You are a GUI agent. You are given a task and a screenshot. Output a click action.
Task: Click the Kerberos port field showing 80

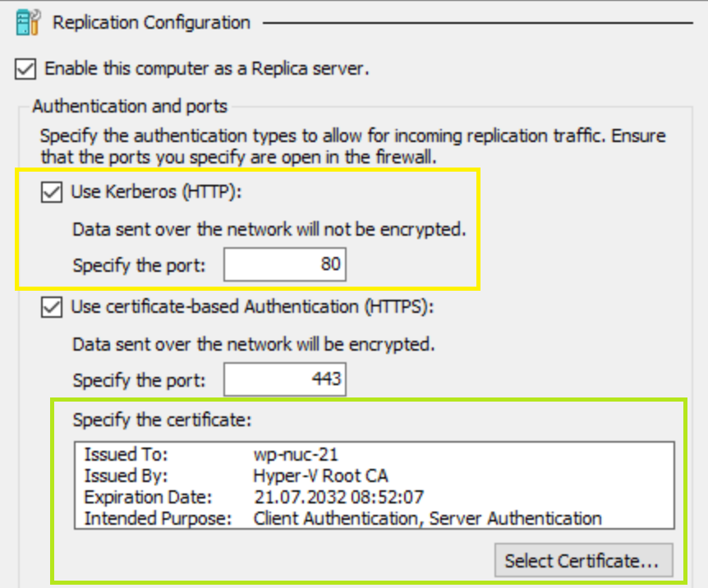(284, 266)
